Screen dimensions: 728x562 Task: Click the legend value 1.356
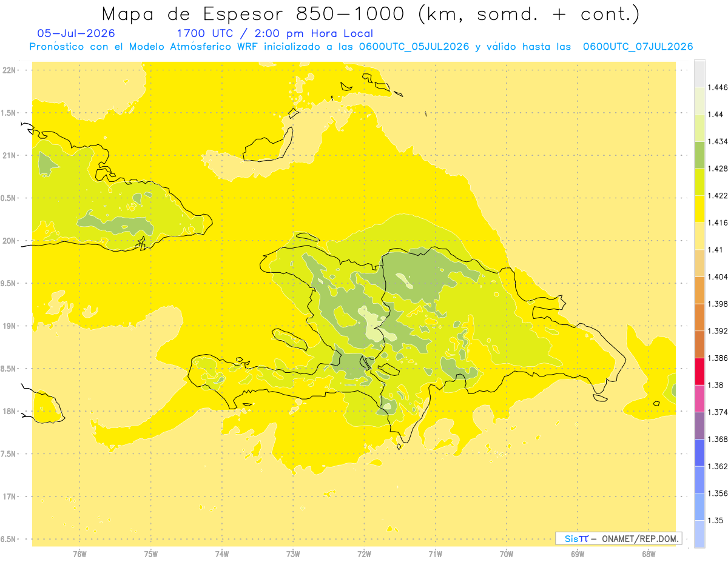[718, 493]
